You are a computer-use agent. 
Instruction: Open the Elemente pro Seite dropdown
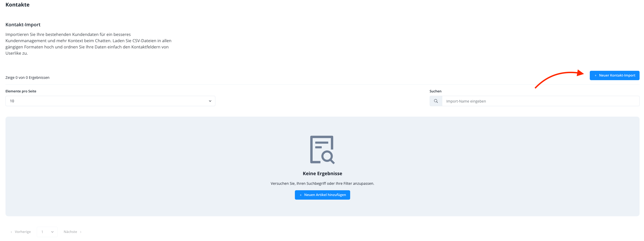coord(110,101)
